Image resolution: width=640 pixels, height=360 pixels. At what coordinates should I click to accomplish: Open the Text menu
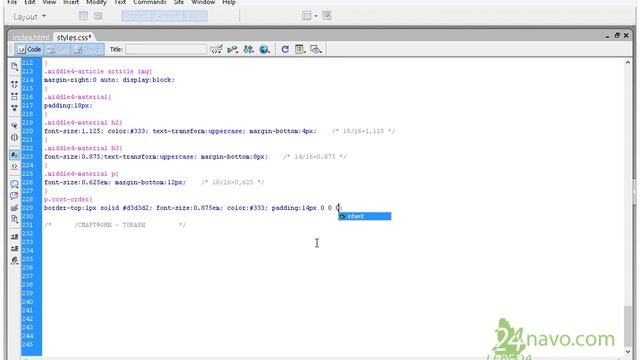120,2
